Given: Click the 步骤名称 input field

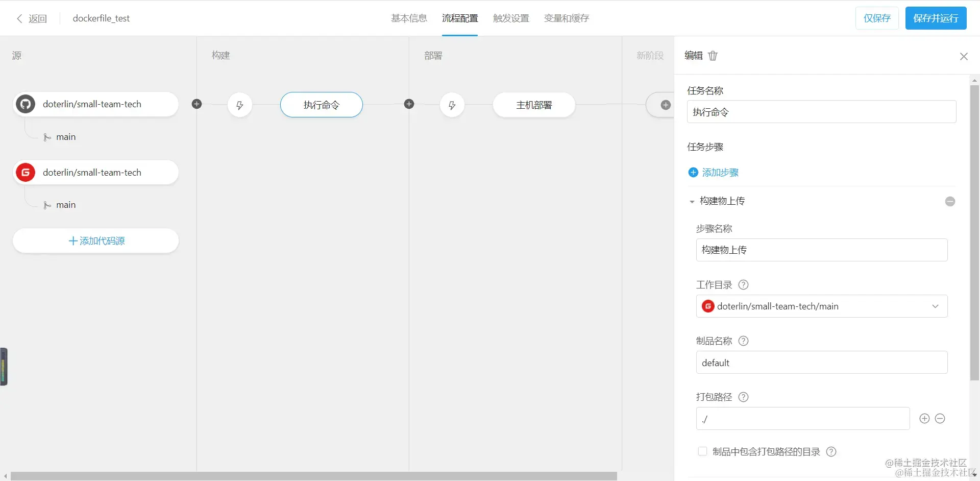Looking at the screenshot, I should coord(822,250).
